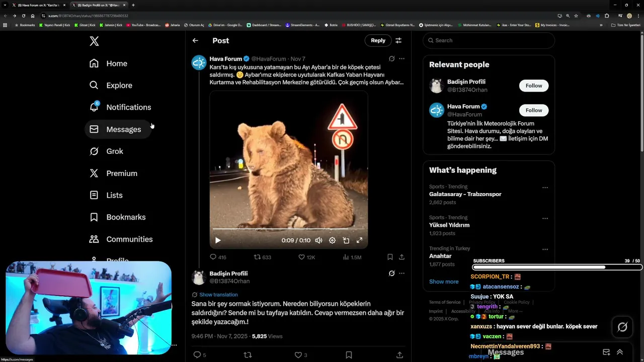Switch to the Hava Forum on X browser tab

39,5
